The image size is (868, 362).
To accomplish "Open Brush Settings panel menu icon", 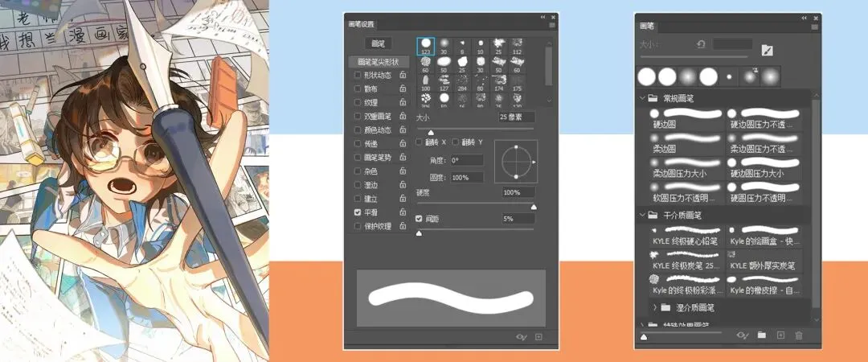I will [552, 25].
